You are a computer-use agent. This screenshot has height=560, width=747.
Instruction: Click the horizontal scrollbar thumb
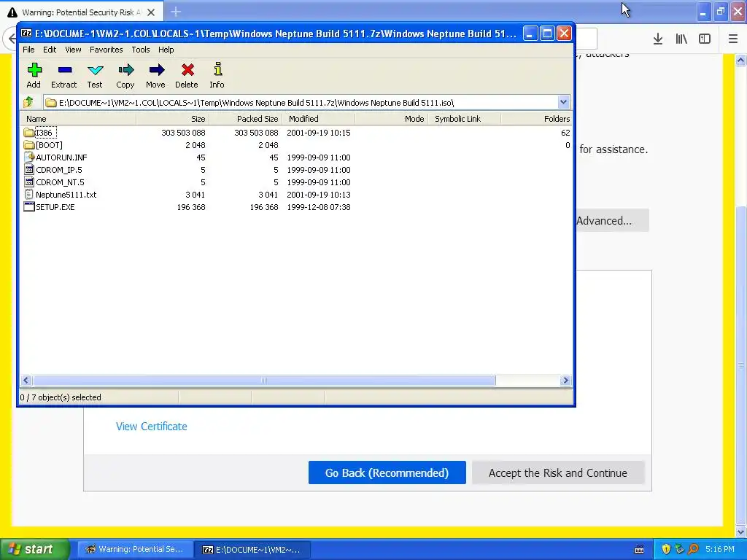pyautogui.click(x=264, y=380)
